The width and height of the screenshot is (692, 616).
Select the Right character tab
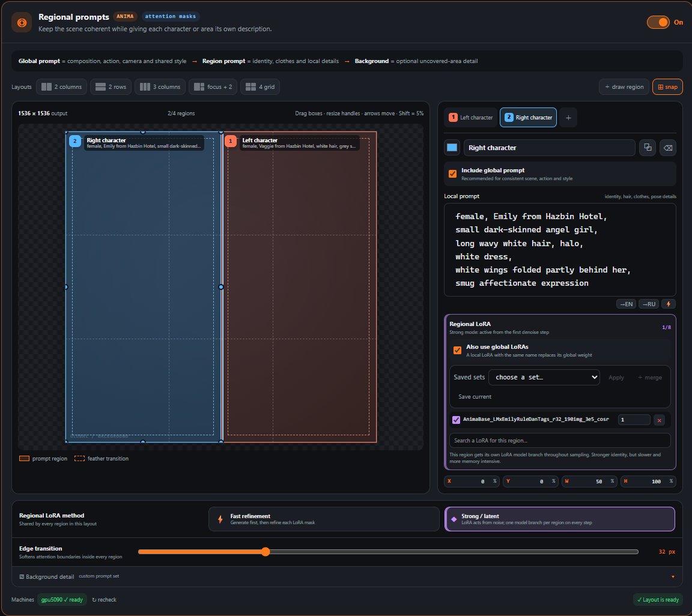(528, 117)
